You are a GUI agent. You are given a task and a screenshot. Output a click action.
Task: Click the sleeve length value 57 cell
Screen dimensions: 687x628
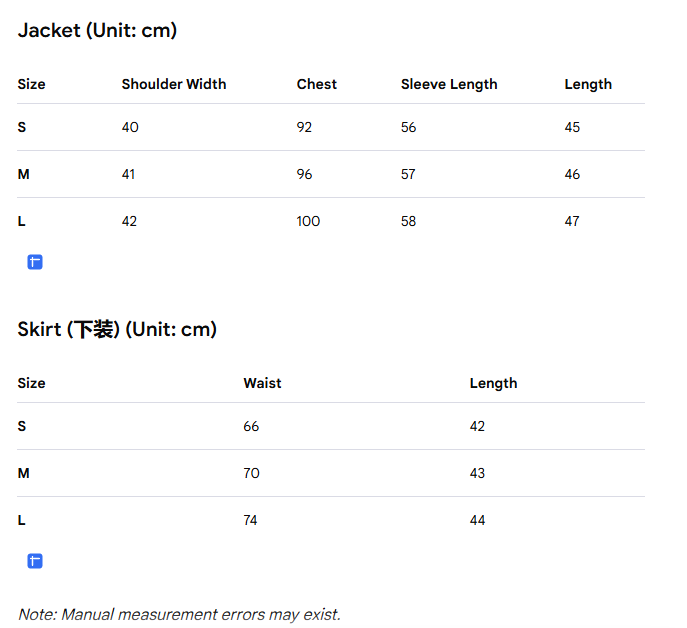tap(408, 174)
